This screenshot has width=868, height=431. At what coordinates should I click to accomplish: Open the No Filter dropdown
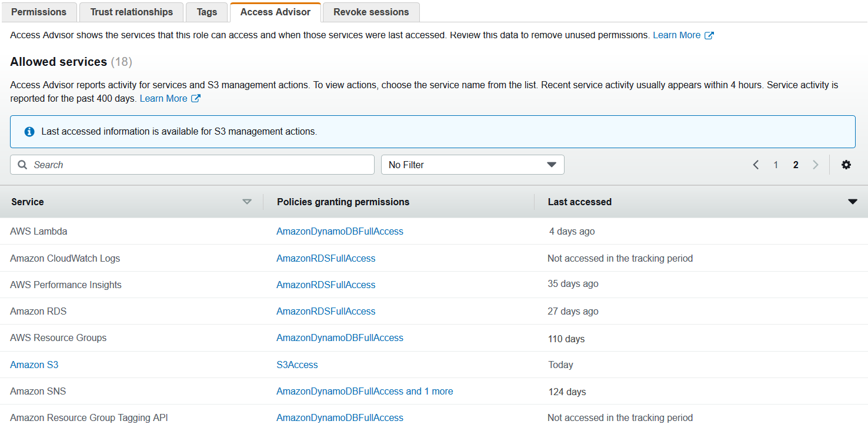point(472,165)
